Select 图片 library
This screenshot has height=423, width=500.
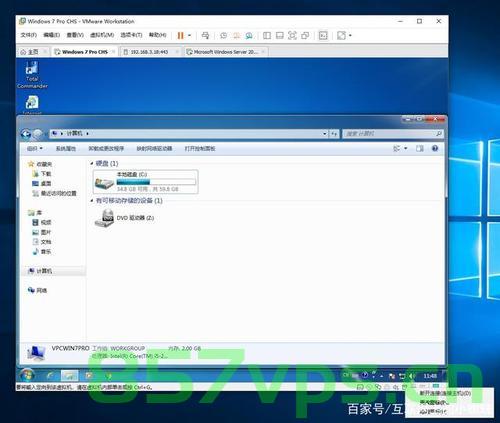click(42, 232)
